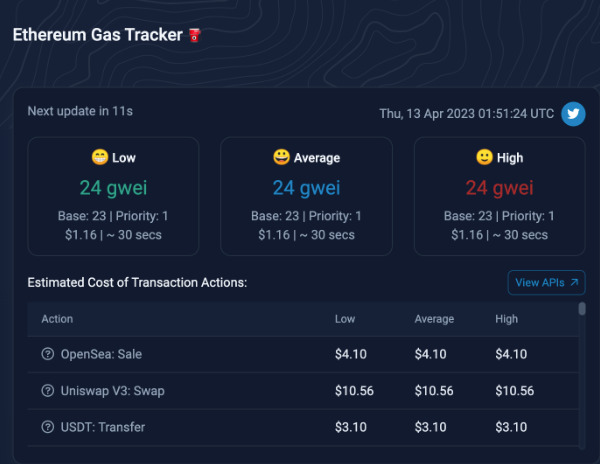The height and width of the screenshot is (464, 600).
Task: Click the smiling emoji on the Average card
Action: coord(281,157)
